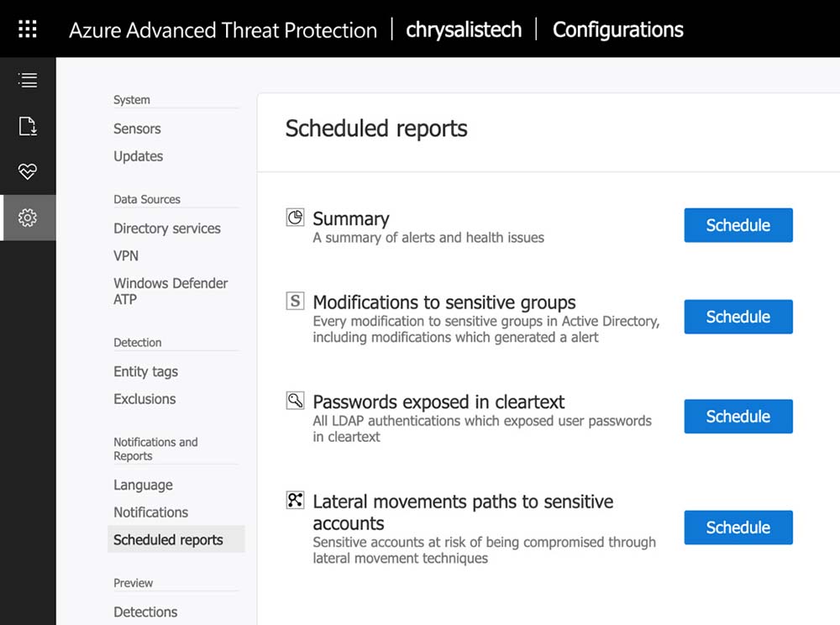The image size is (840, 625).
Task: Open the reports download icon in sidebar
Action: [x=28, y=127]
